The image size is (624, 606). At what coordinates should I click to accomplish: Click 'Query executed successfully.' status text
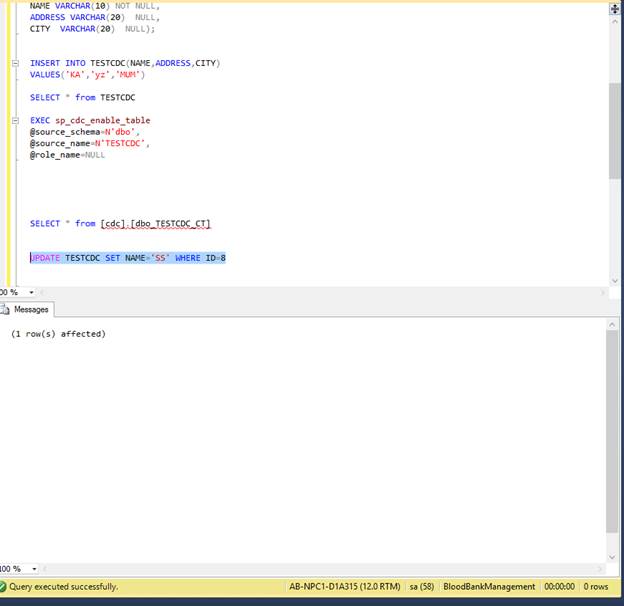pyautogui.click(x=64, y=587)
